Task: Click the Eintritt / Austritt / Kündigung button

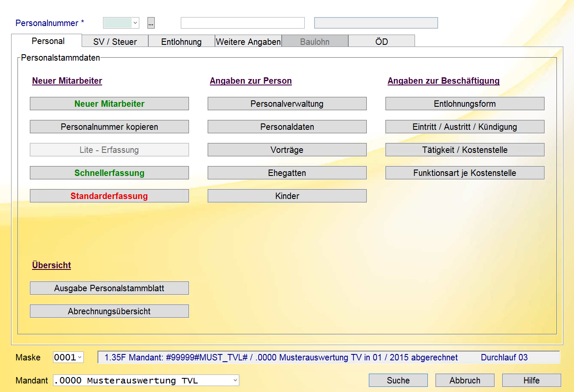Action: tap(465, 127)
